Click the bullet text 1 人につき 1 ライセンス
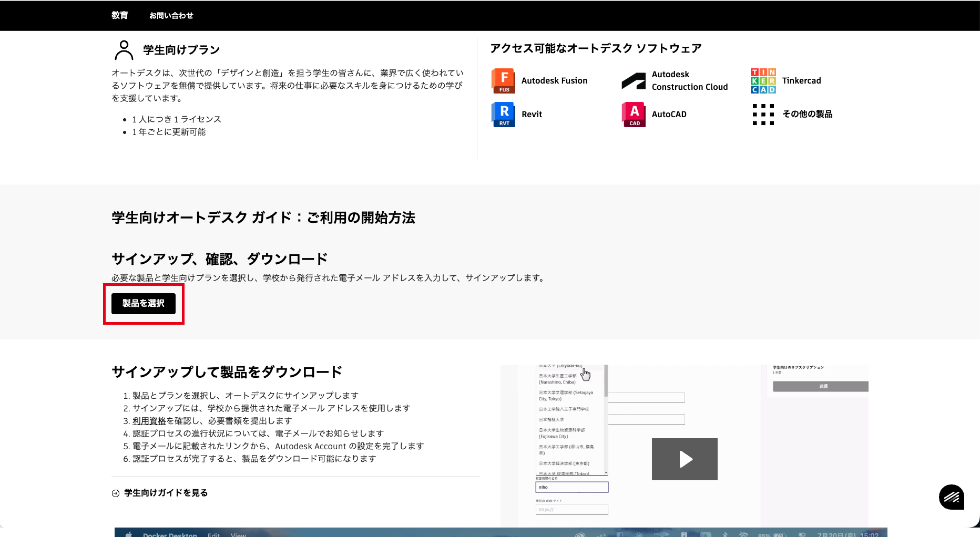Screen dimensions: 980x537 pyautogui.click(x=177, y=119)
